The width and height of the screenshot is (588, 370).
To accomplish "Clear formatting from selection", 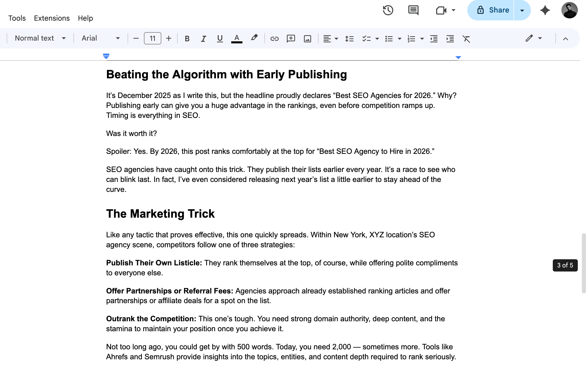I will click(466, 39).
